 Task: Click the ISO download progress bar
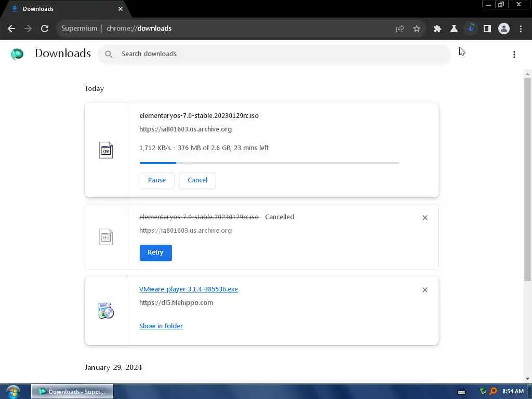(x=270, y=163)
